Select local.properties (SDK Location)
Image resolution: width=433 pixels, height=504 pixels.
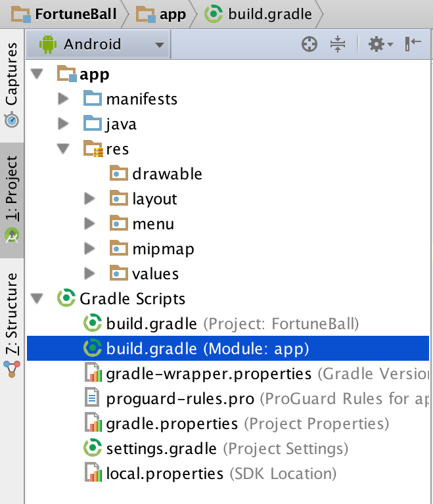click(228, 473)
